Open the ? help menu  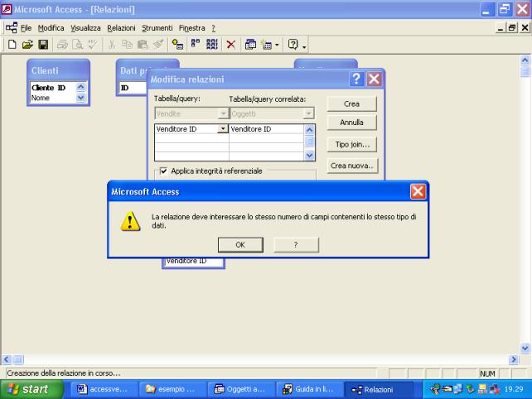point(214,28)
